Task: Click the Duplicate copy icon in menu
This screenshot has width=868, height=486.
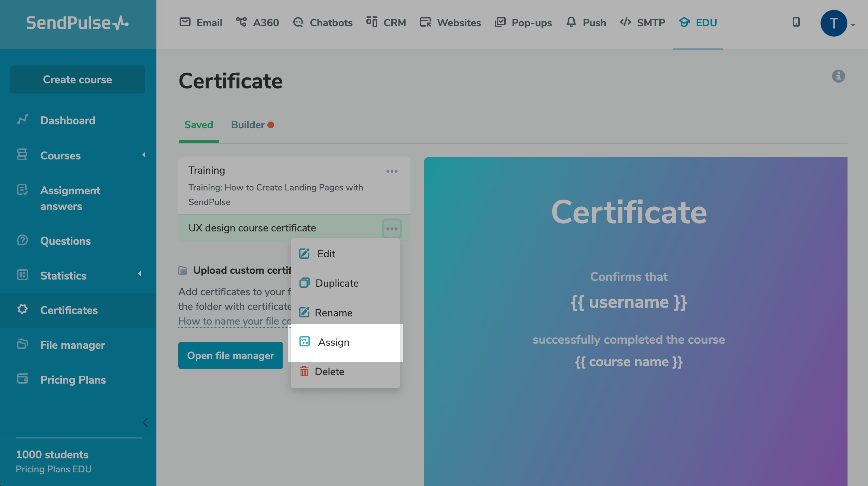Action: tap(304, 283)
